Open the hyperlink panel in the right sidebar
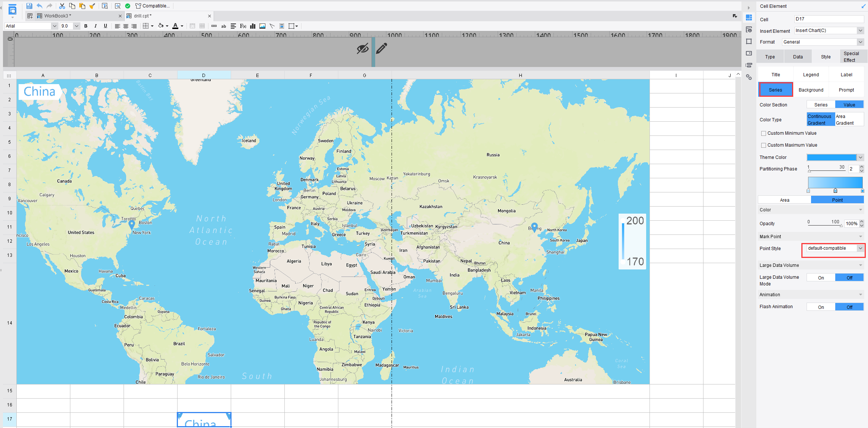This screenshot has width=868, height=428. [x=749, y=77]
